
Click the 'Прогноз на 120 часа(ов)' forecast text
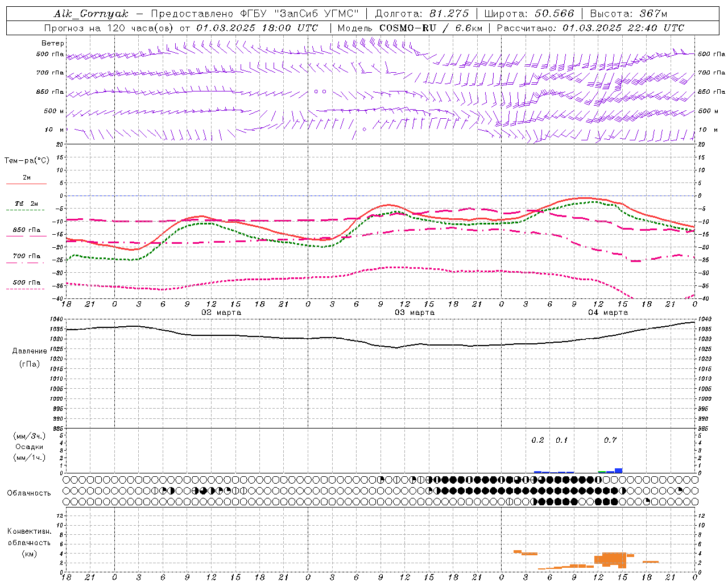pyautogui.click(x=109, y=28)
